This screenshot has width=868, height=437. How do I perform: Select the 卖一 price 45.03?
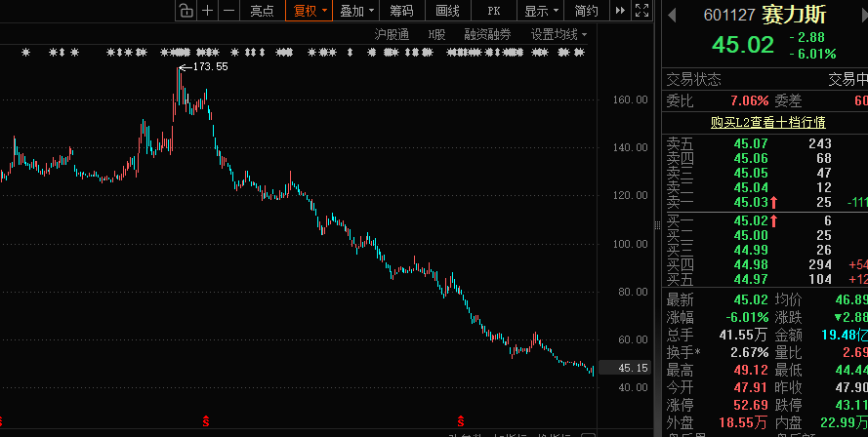tap(751, 203)
